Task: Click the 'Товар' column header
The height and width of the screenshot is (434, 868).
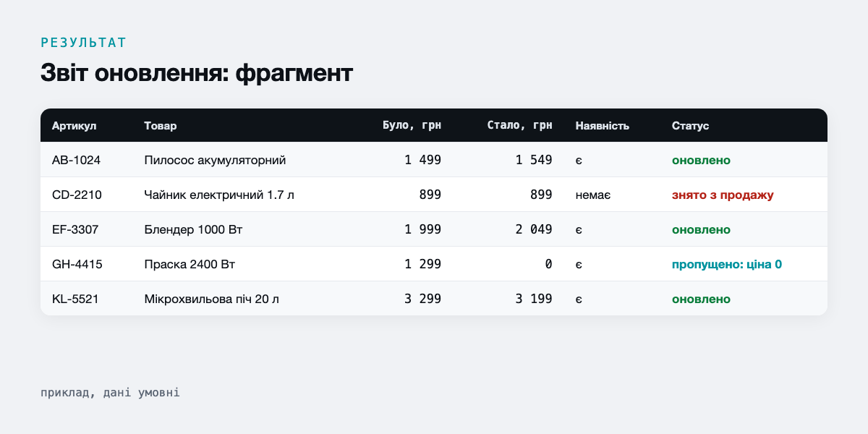Action: pos(161,126)
